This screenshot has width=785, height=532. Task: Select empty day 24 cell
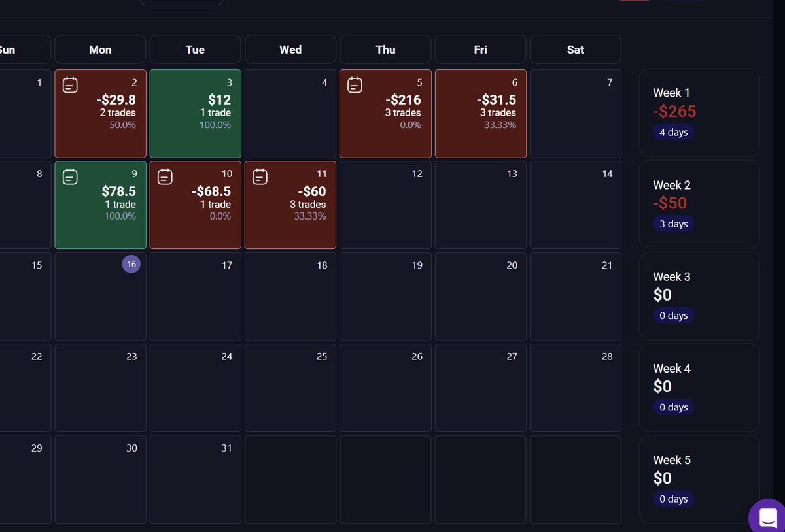pos(195,388)
